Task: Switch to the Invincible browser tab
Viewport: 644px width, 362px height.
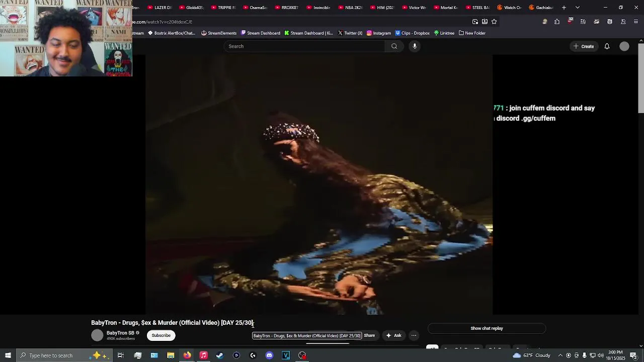Action: [x=318, y=8]
